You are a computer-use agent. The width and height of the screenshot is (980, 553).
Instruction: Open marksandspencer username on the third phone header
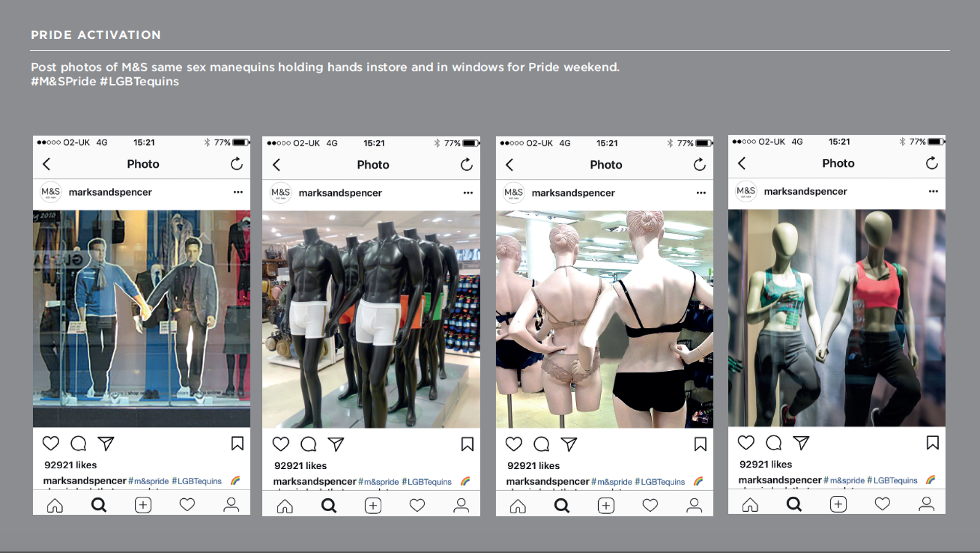573,193
